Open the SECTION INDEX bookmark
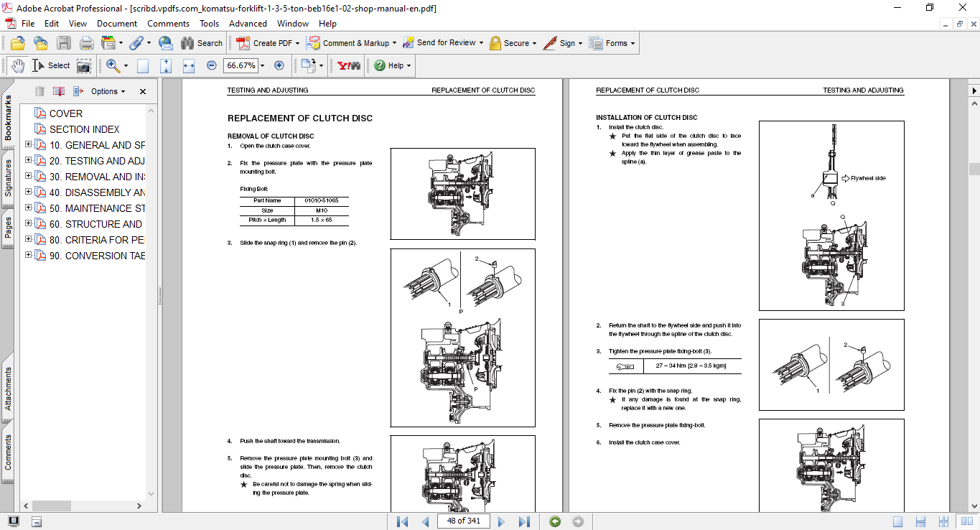The width and height of the screenshot is (980, 530). tap(84, 129)
